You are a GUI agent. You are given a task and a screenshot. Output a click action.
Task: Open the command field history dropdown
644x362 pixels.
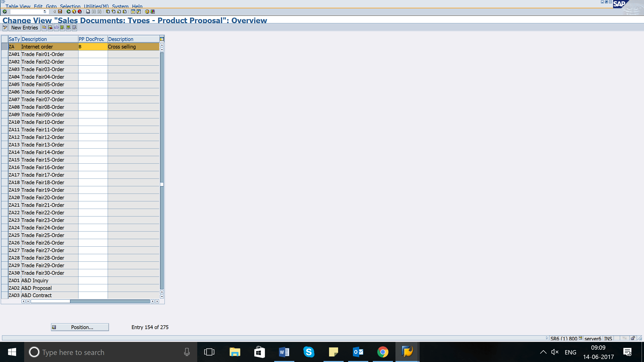point(45,12)
